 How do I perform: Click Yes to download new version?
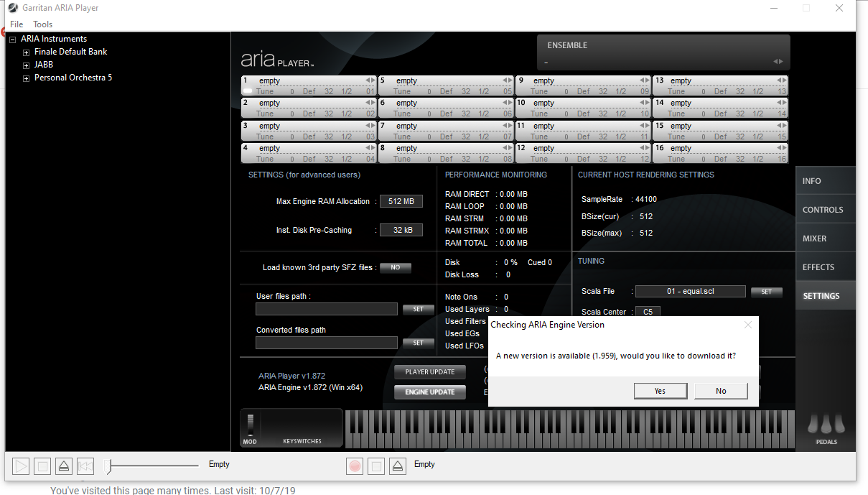click(660, 391)
